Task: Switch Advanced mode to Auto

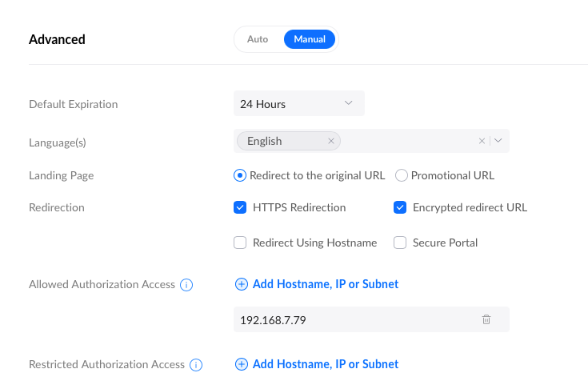Action: pos(258,39)
